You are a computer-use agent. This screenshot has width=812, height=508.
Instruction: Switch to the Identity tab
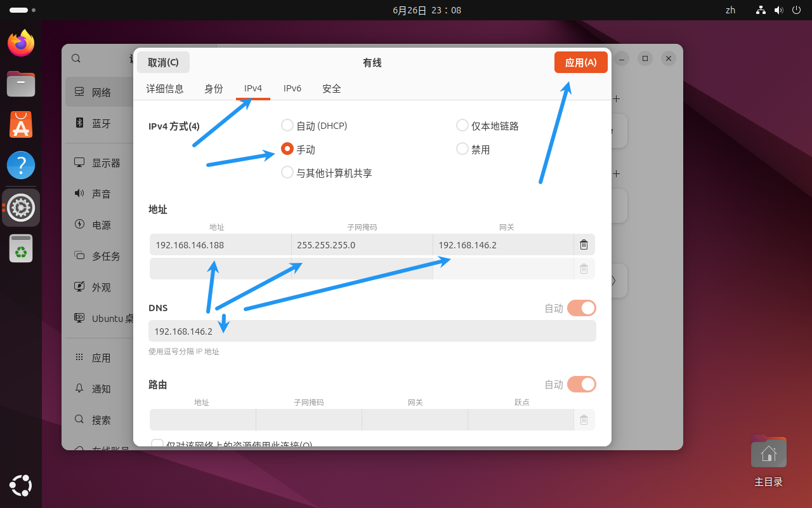(214, 89)
